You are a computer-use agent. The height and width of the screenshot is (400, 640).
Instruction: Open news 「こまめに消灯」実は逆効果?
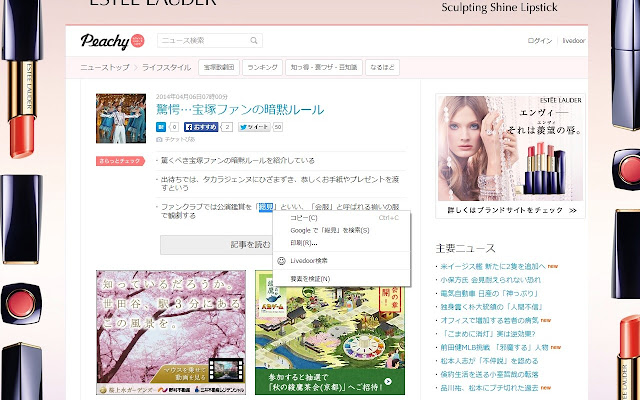tap(488, 333)
